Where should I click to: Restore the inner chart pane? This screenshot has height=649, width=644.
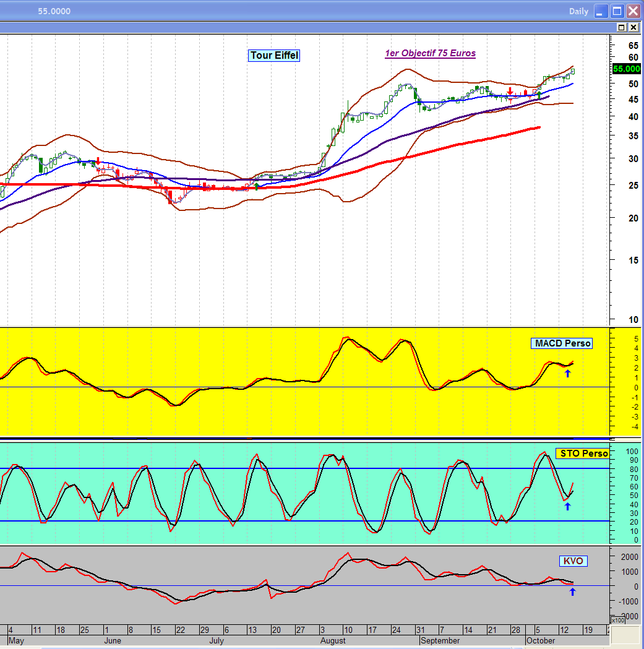pos(621,27)
